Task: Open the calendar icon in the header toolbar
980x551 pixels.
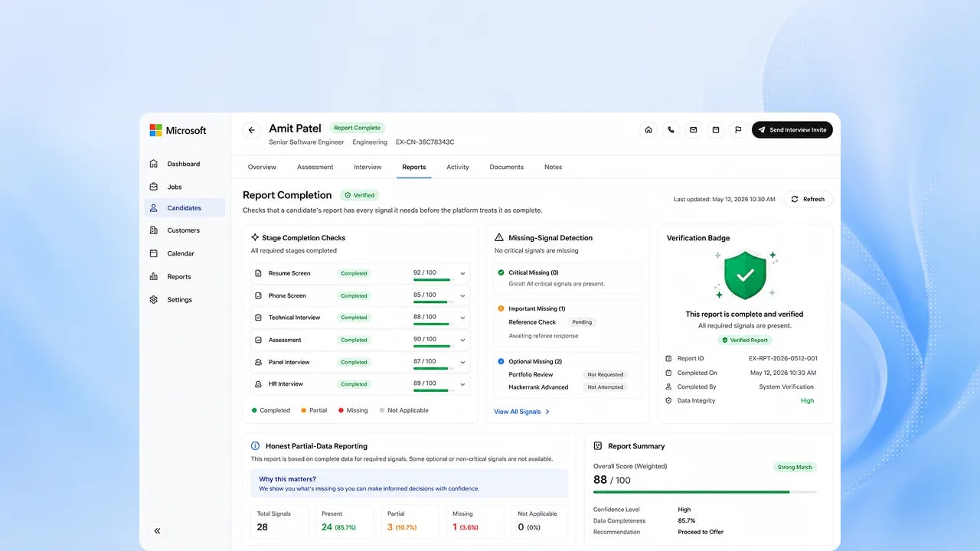Action: [x=716, y=130]
